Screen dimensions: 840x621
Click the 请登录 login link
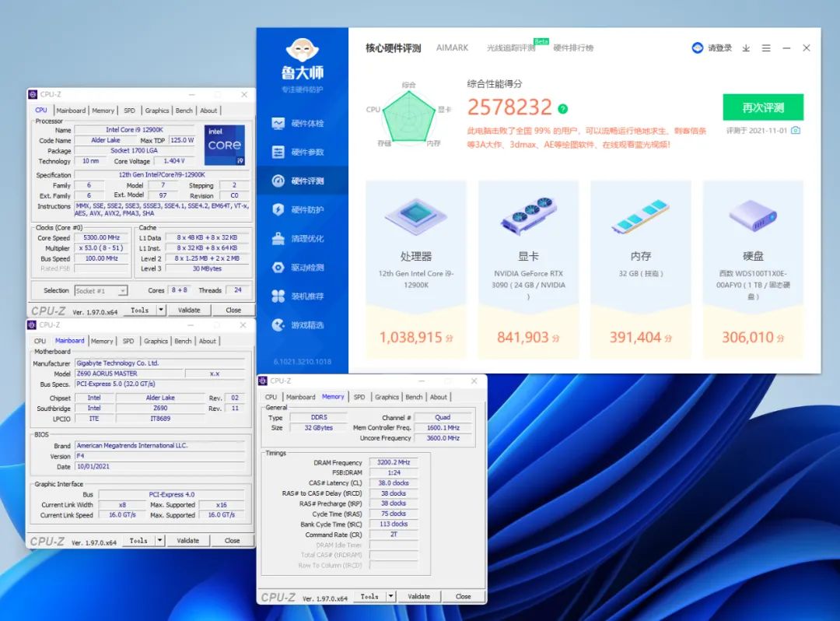tap(719, 47)
